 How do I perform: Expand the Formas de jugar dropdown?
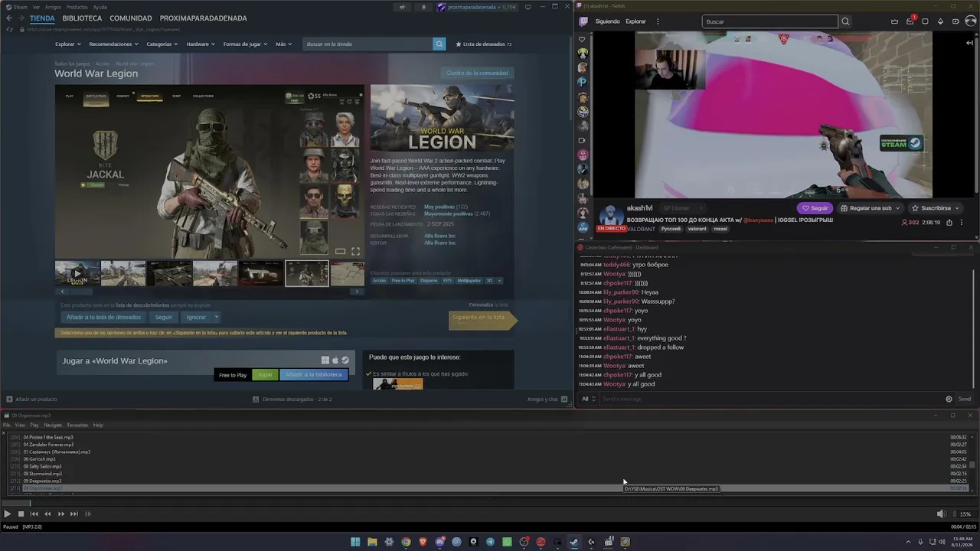click(245, 44)
